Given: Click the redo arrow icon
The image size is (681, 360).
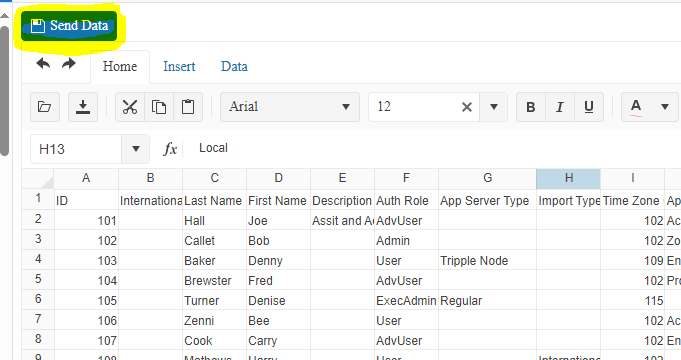Looking at the screenshot, I should pos(69,63).
